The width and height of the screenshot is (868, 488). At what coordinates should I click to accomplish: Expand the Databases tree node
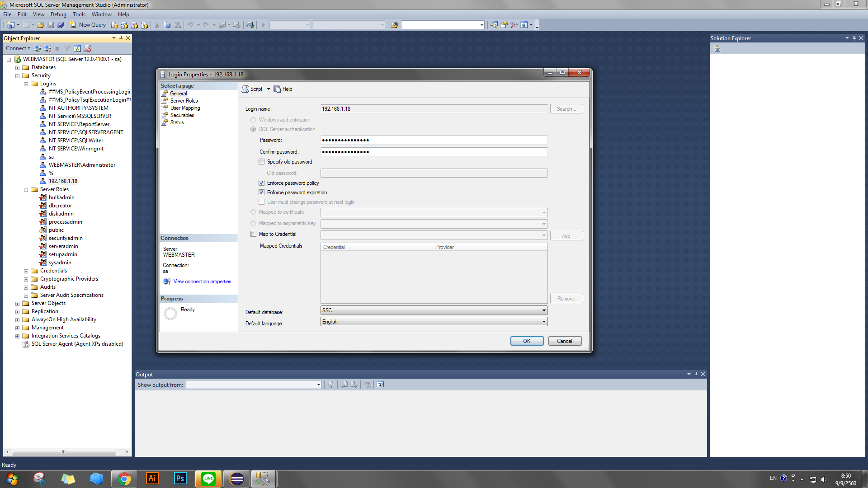(x=17, y=68)
